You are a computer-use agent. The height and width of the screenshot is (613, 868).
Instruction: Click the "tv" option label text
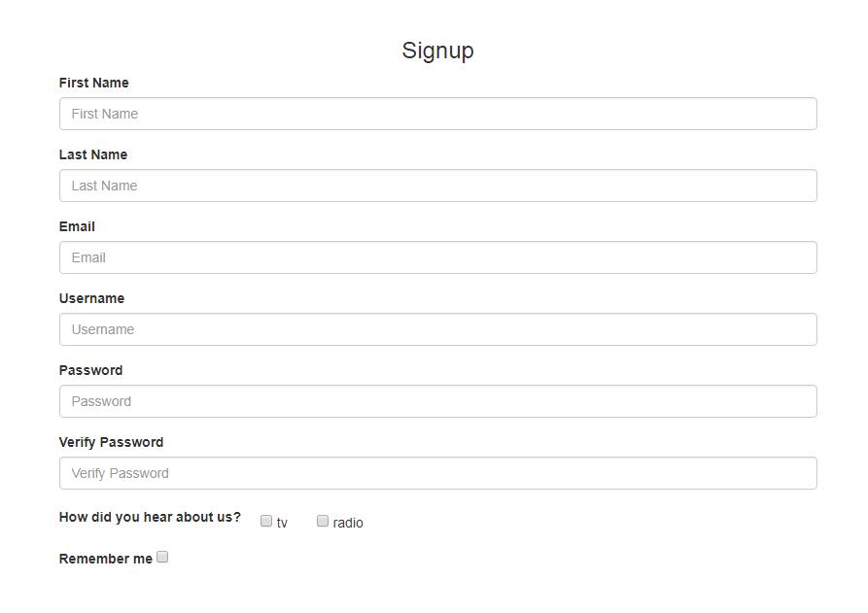coord(282,523)
